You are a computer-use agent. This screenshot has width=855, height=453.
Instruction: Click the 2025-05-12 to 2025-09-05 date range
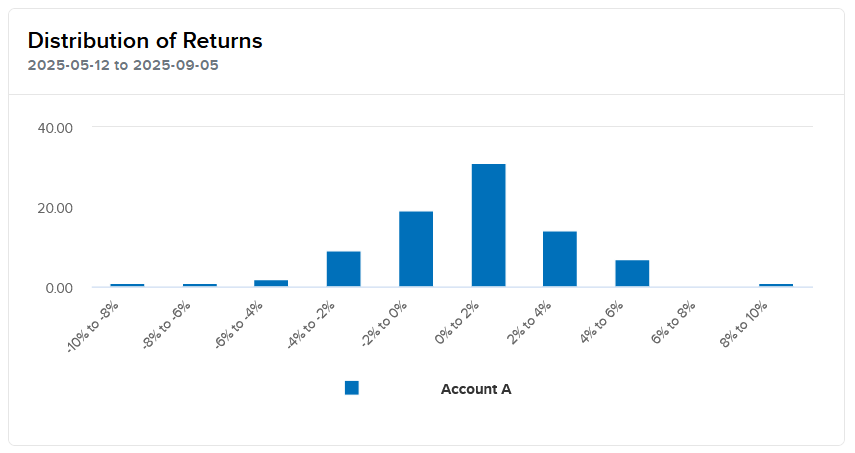[x=123, y=66]
